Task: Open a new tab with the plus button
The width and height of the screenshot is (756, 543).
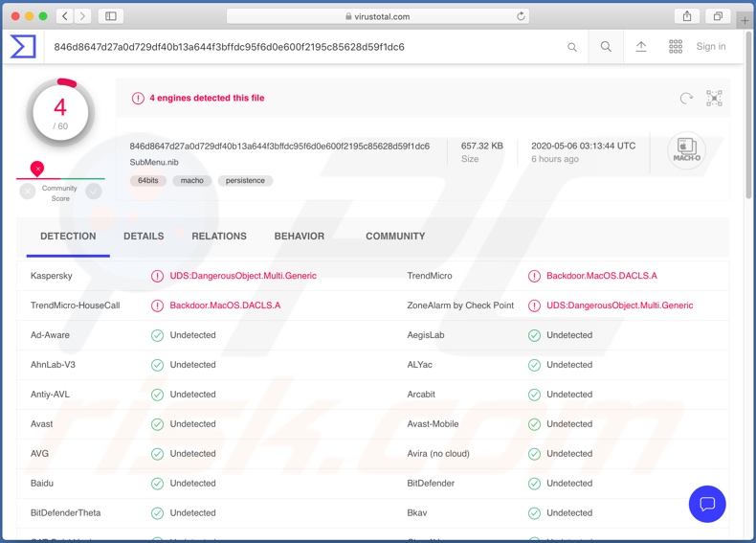Action: 745,20
